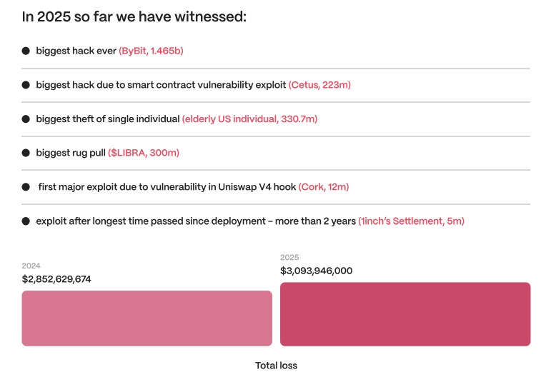Viewport: 551px width, 392px height.
Task: Click the bullet dot beside the smart contract vulnerability line
Action: coord(26,85)
